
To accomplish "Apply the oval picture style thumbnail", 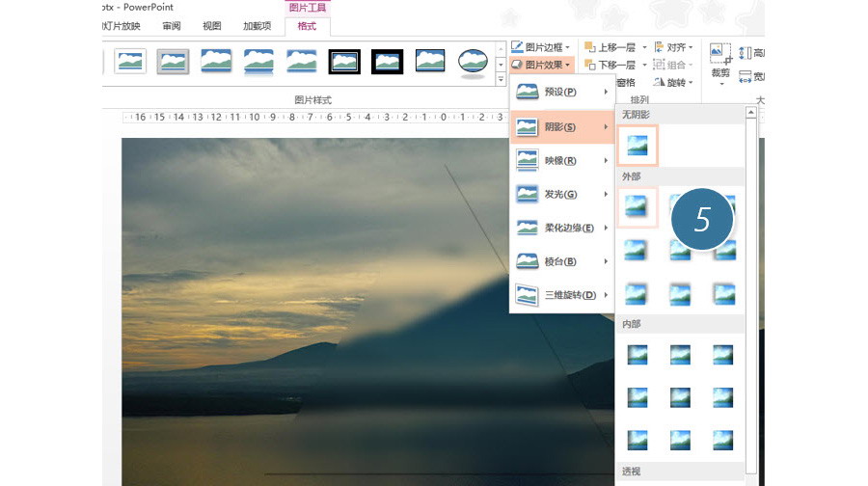I will click(473, 62).
